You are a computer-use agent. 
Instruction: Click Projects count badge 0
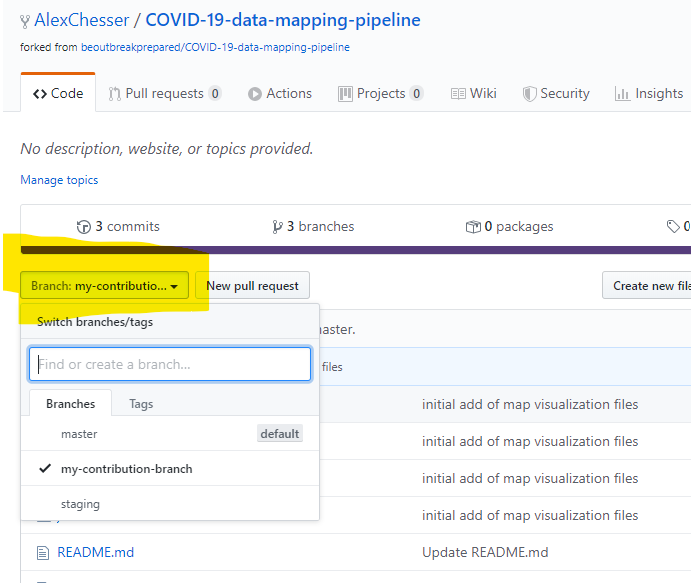click(x=416, y=93)
